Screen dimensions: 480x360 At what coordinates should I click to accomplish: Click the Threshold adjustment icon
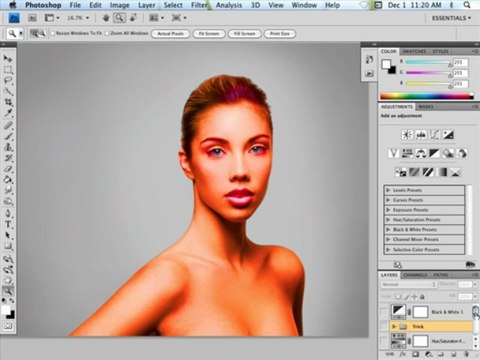pyautogui.click(x=428, y=172)
